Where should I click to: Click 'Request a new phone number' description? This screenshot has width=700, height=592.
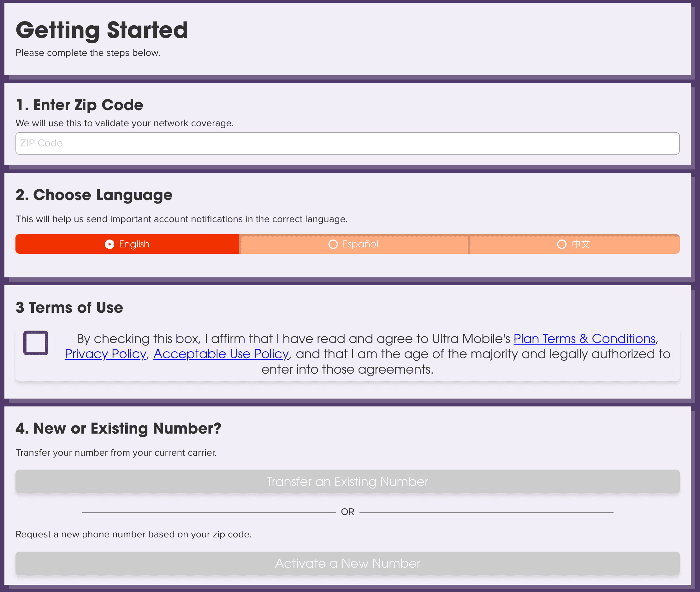(133, 534)
